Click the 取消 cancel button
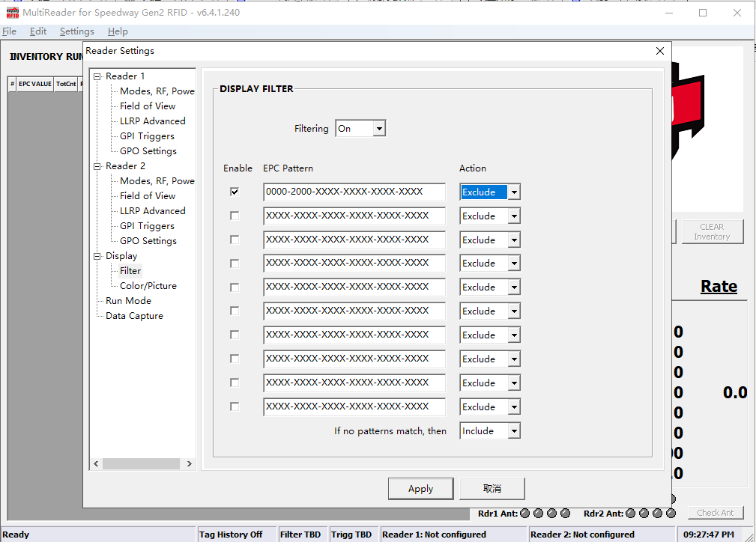 point(492,489)
